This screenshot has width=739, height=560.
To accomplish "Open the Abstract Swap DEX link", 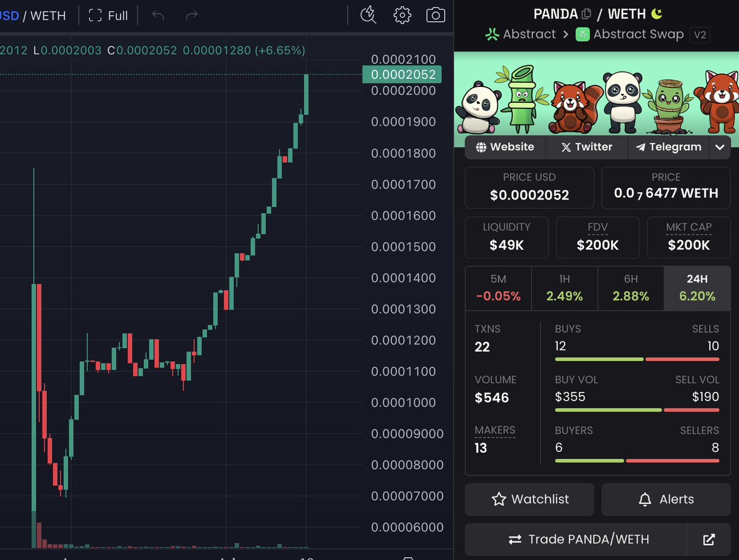I will 630,34.
